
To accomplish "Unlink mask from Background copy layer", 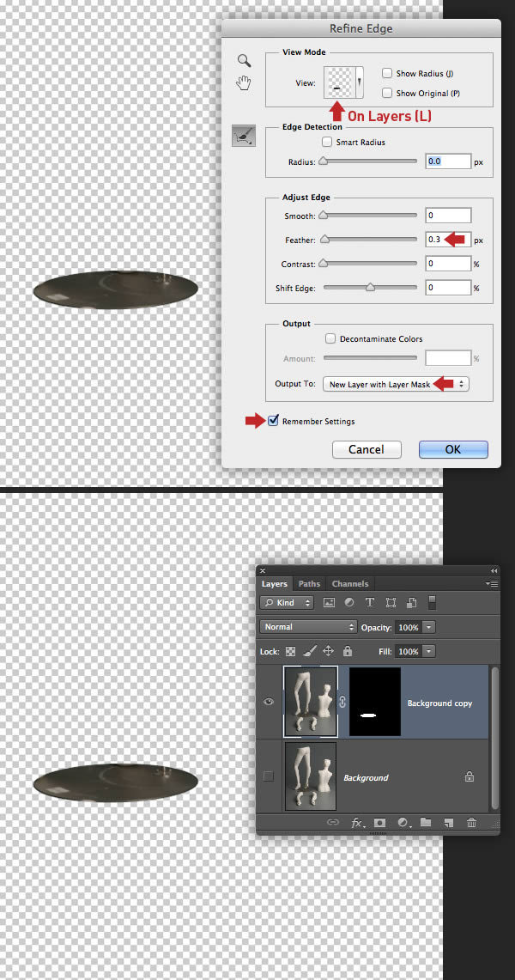I will tap(342, 703).
